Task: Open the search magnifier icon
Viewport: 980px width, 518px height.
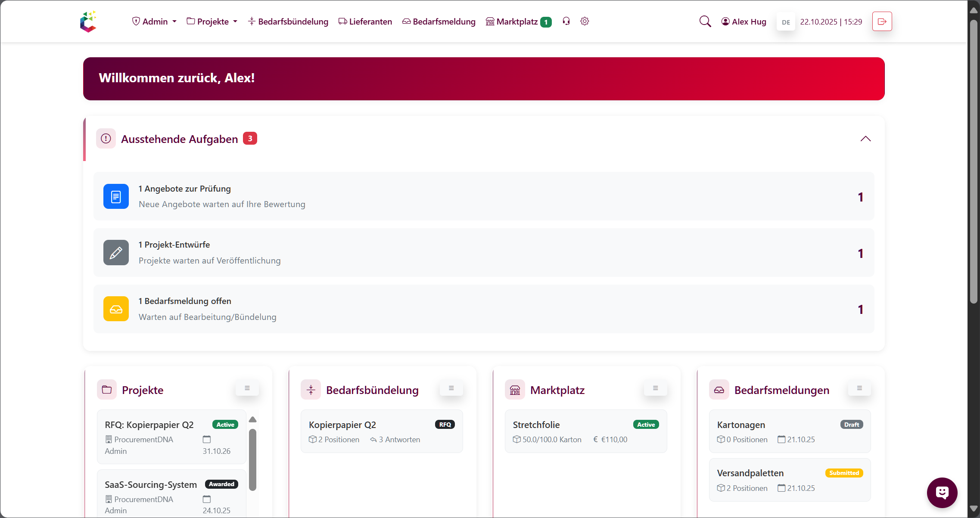Action: click(x=705, y=21)
